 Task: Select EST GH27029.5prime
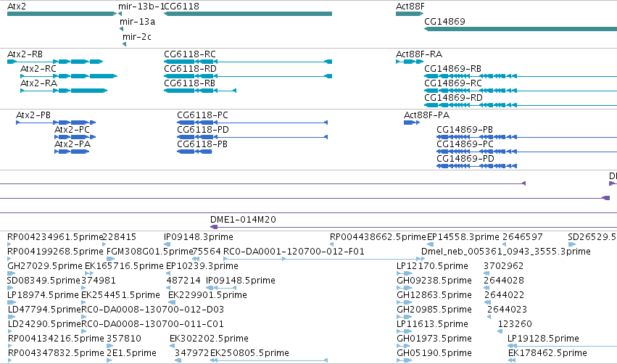45,266
